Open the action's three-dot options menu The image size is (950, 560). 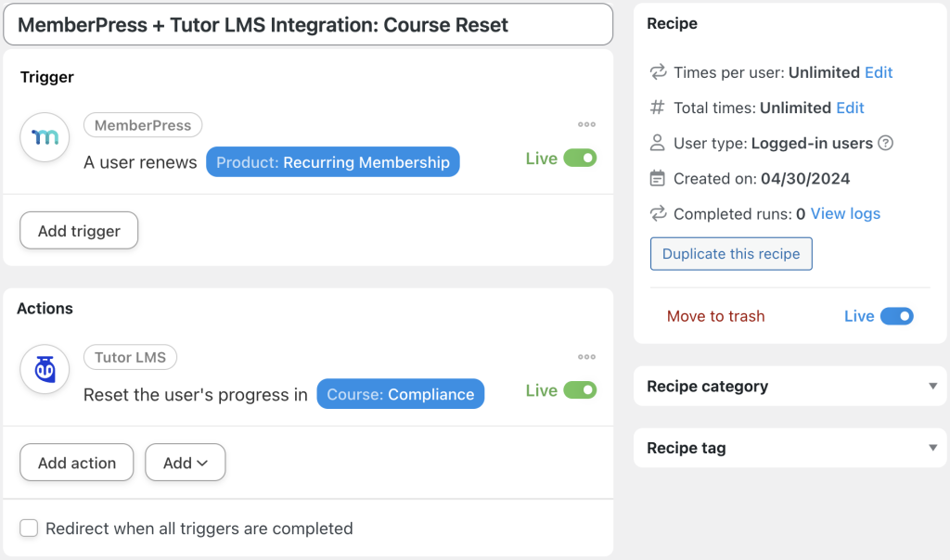586,356
